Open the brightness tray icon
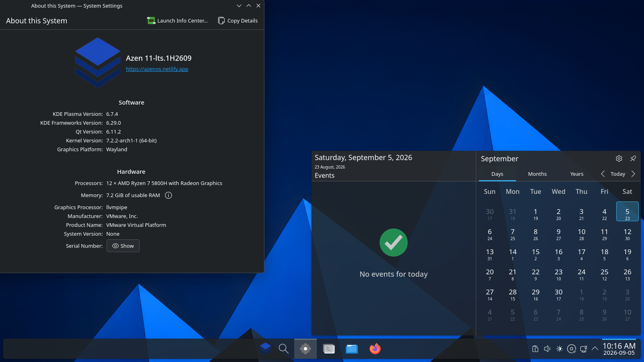 559,349
